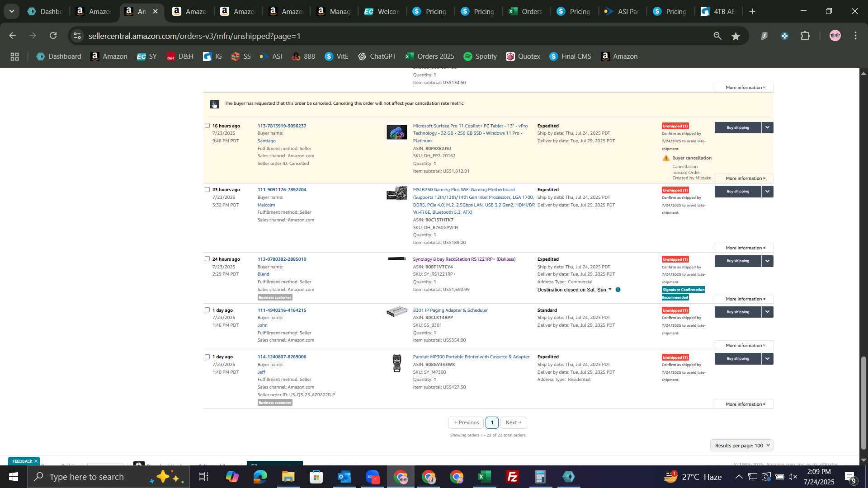Go back using browser back arrow

click(12, 36)
